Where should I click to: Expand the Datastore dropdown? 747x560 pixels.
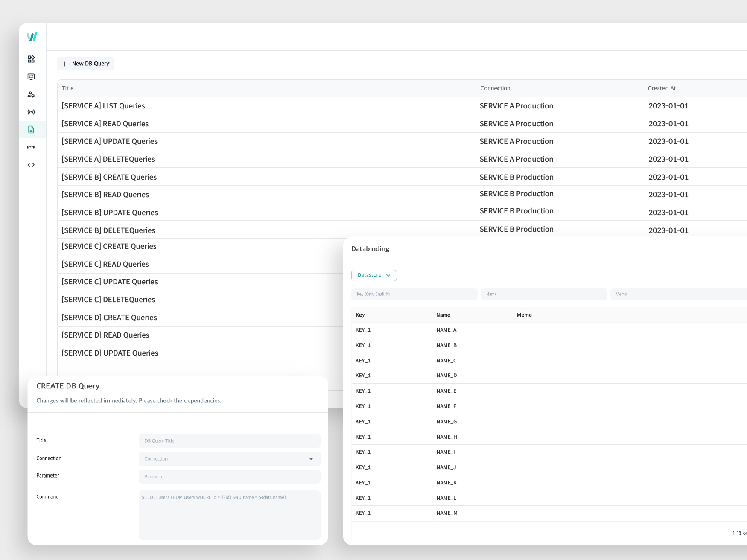[374, 275]
